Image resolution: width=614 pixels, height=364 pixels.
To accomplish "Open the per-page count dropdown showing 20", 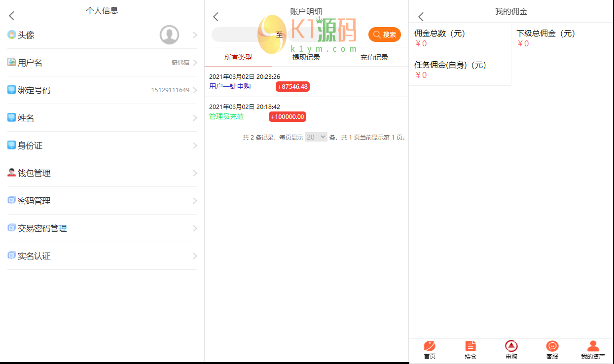I will tap(316, 137).
